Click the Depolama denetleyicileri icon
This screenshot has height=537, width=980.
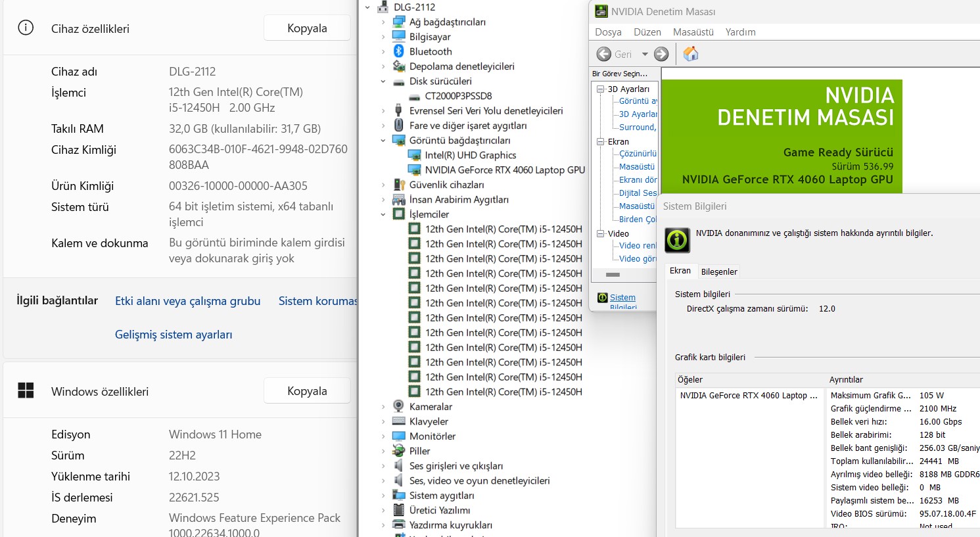pyautogui.click(x=398, y=66)
